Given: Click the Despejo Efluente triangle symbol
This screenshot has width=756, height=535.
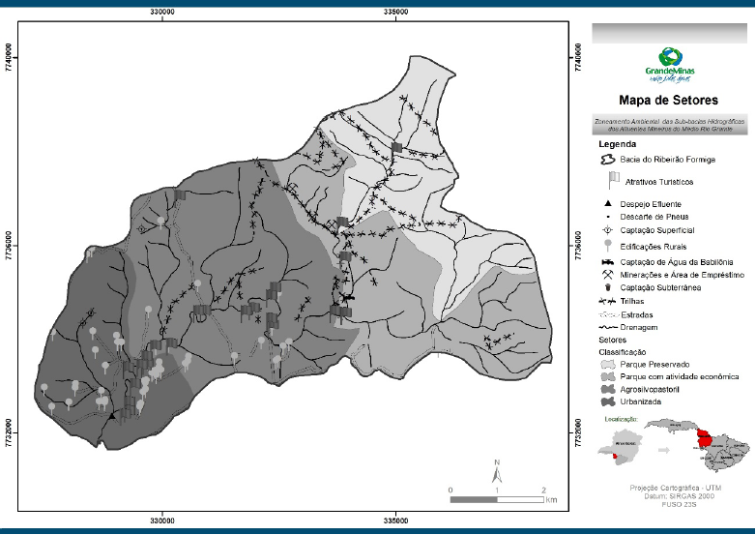Looking at the screenshot, I should pos(607,204).
